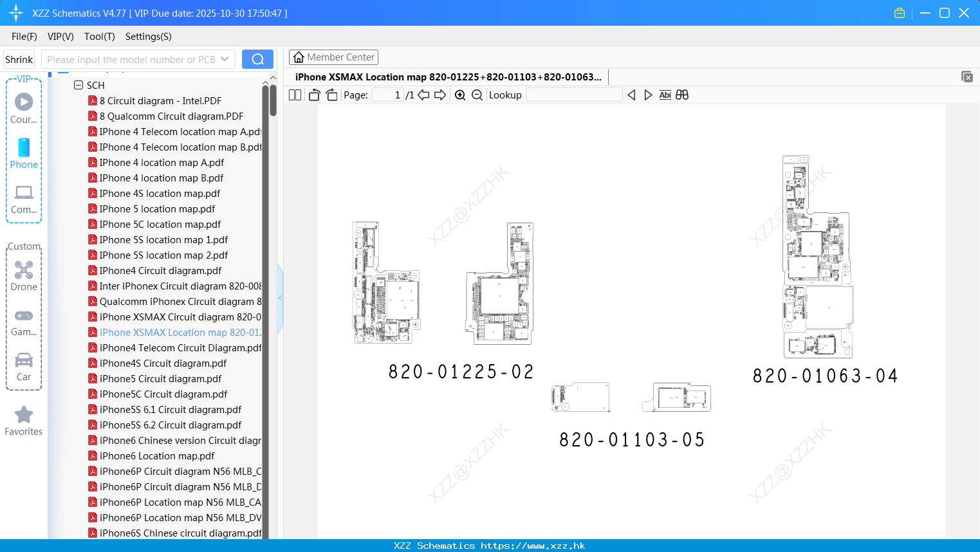
Task: Click the model number search input
Action: 131,59
